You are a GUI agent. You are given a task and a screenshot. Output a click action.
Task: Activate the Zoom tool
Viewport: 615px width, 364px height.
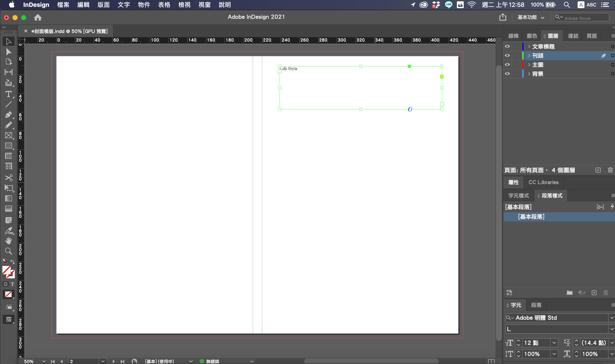pyautogui.click(x=8, y=251)
